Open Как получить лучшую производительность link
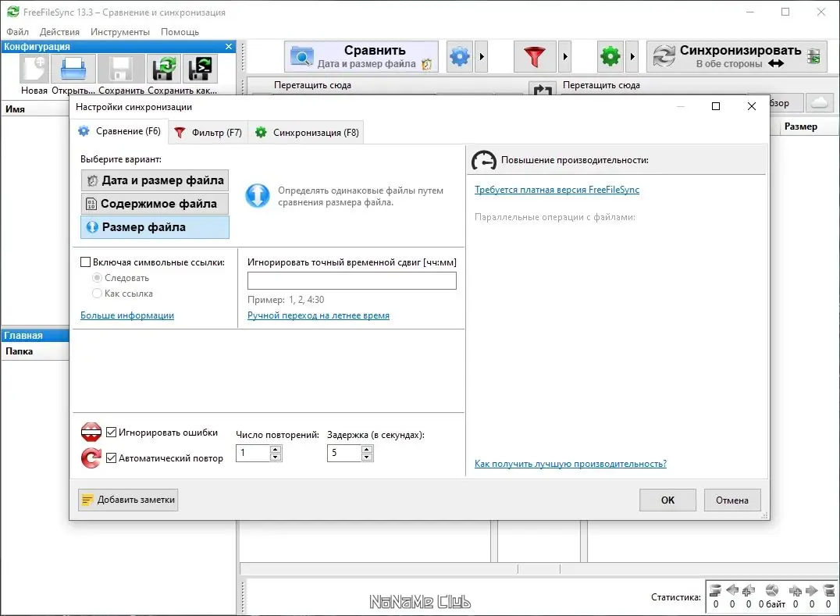 [x=571, y=464]
